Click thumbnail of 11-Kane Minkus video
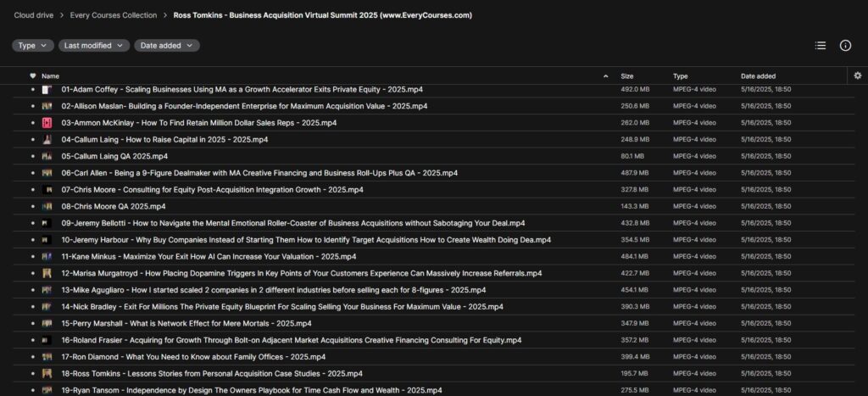This screenshot has height=396, width=868. point(47,256)
